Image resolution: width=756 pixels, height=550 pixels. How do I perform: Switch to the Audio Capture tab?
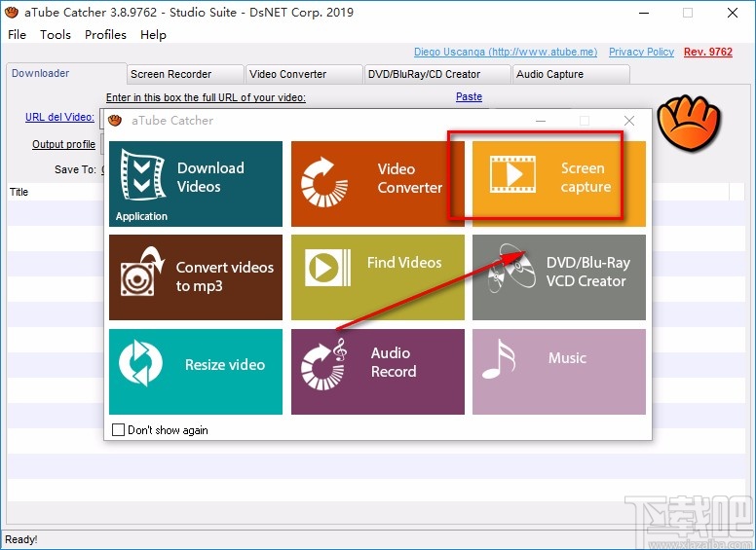(x=571, y=74)
